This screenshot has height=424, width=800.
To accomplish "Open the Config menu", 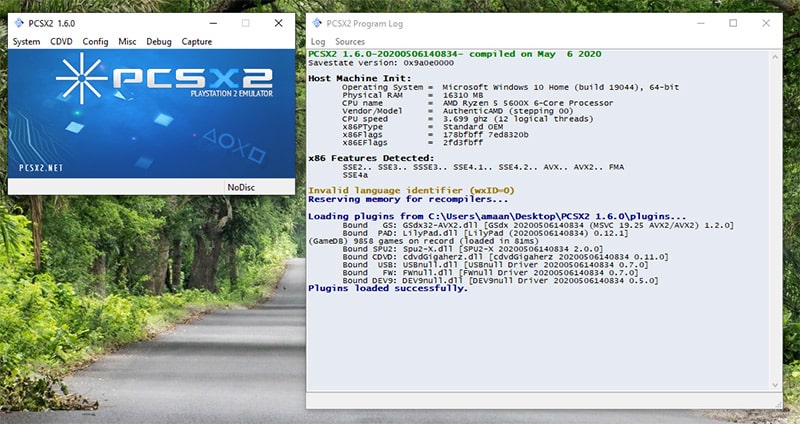I will click(x=95, y=42).
